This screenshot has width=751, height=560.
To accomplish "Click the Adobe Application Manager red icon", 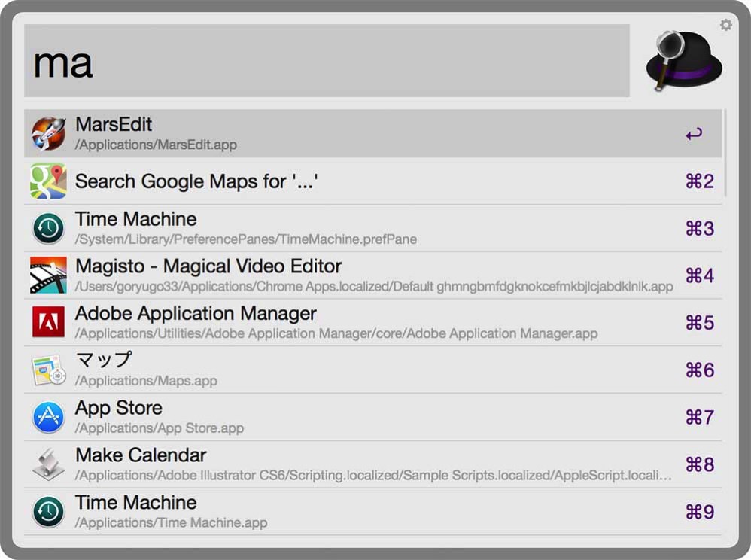I will [x=48, y=323].
